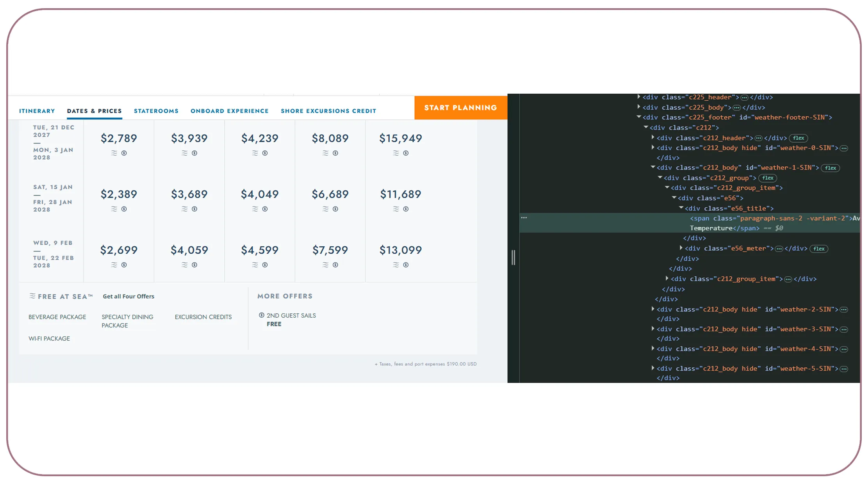868x484 pixels.
Task: Click the circled dollar icon under $8,089
Action: (335, 153)
